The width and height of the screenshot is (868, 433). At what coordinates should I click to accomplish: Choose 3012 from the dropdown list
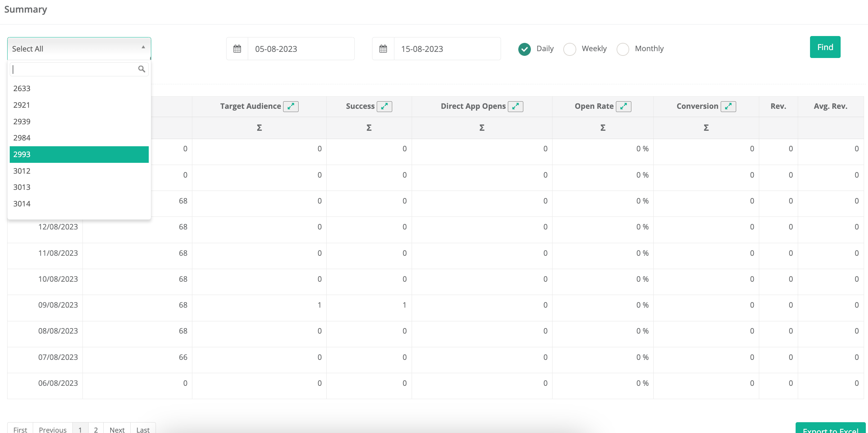click(79, 171)
